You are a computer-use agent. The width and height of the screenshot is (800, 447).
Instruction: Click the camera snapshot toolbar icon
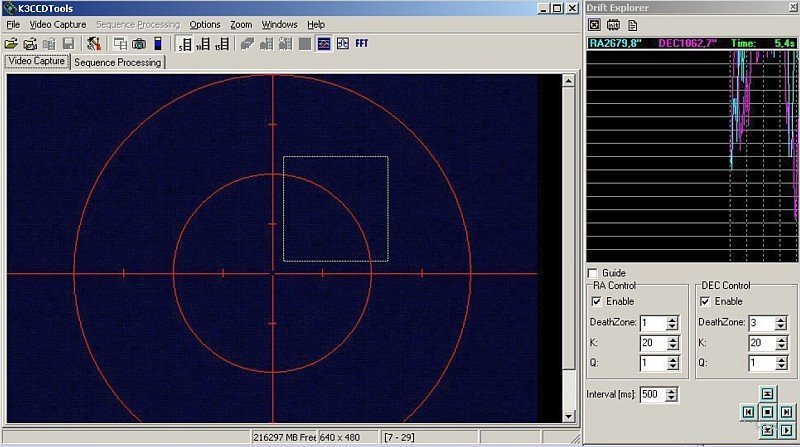[139, 44]
